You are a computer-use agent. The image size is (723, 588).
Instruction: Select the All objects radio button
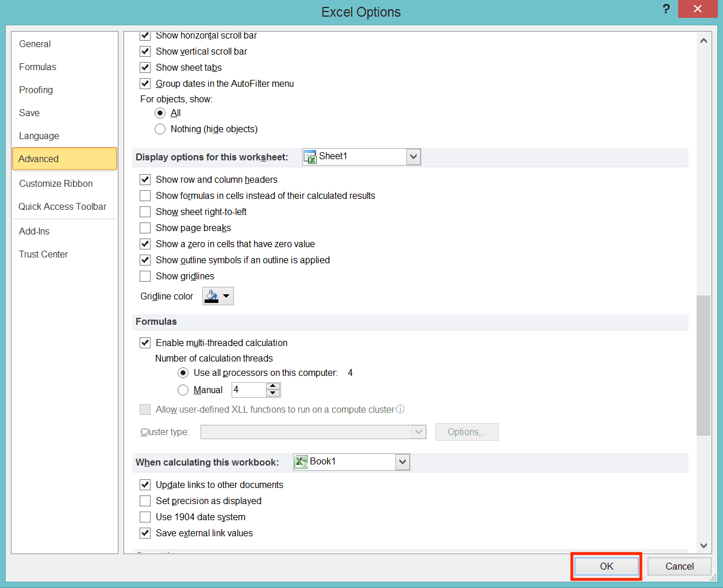coord(160,113)
